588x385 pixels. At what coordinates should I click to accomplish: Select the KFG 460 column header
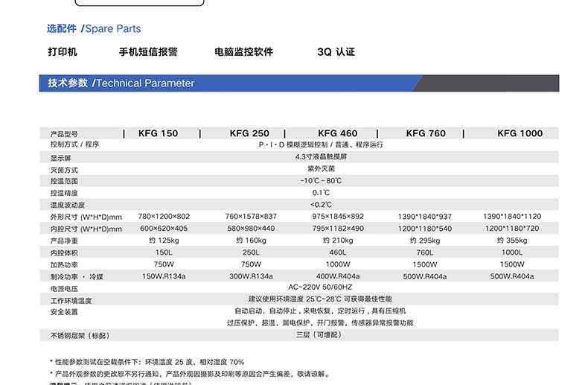337,133
